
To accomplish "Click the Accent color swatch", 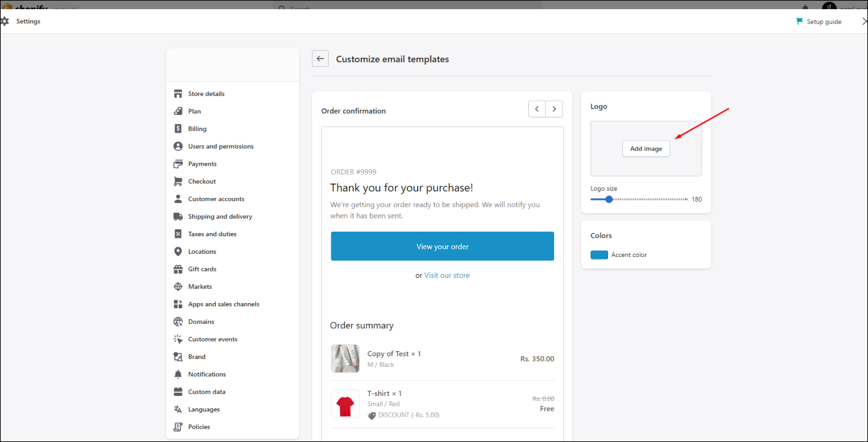I will click(599, 255).
